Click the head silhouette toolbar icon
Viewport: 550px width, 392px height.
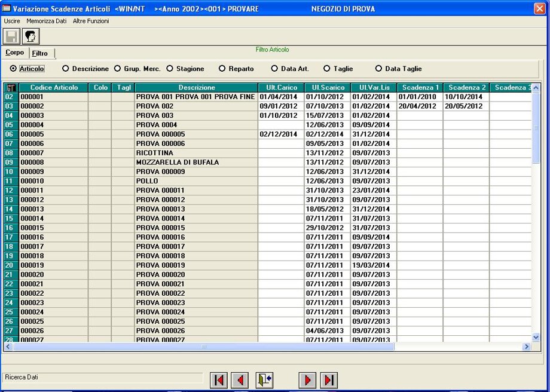click(x=31, y=36)
